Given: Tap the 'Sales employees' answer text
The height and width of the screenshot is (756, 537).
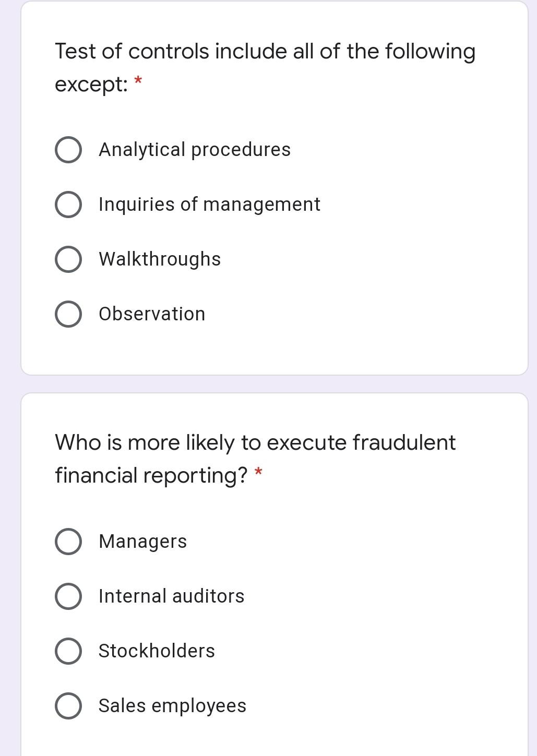Looking at the screenshot, I should (172, 706).
